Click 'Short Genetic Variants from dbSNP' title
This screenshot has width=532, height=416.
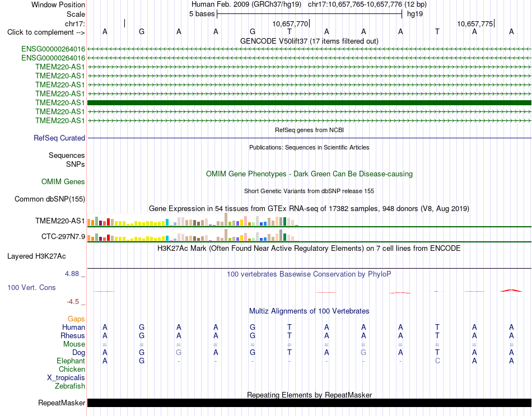309,191
